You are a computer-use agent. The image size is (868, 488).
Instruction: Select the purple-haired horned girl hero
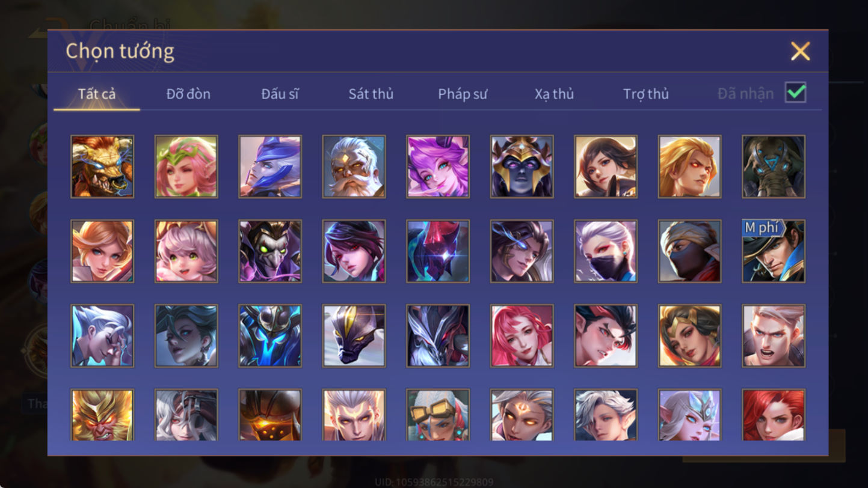[x=438, y=166]
